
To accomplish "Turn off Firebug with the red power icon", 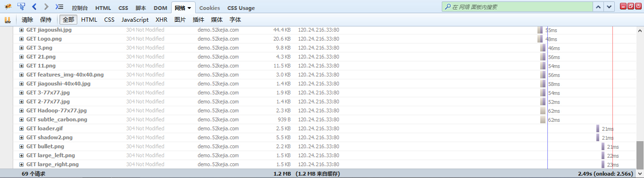I will point(638,6).
